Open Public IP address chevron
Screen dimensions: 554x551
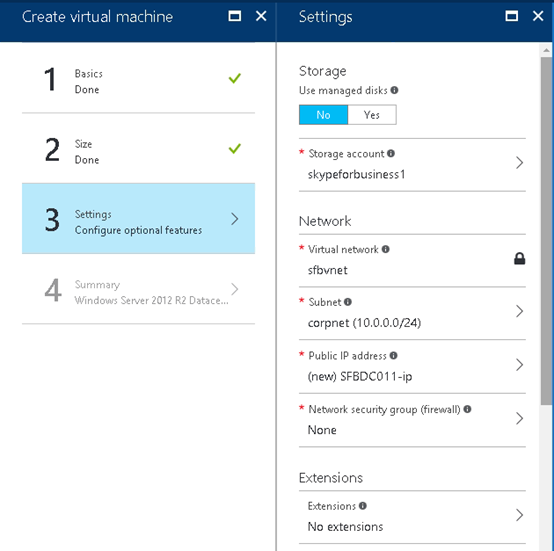(519, 365)
